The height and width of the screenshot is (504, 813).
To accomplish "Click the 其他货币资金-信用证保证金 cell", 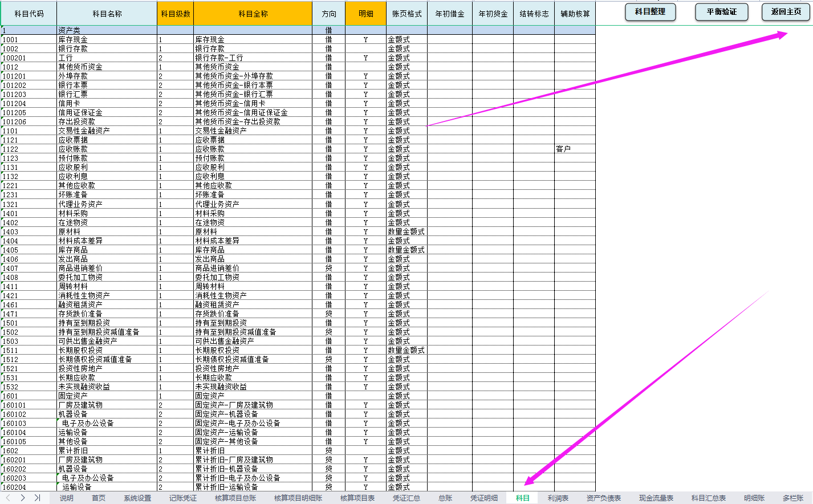I will tap(253, 113).
